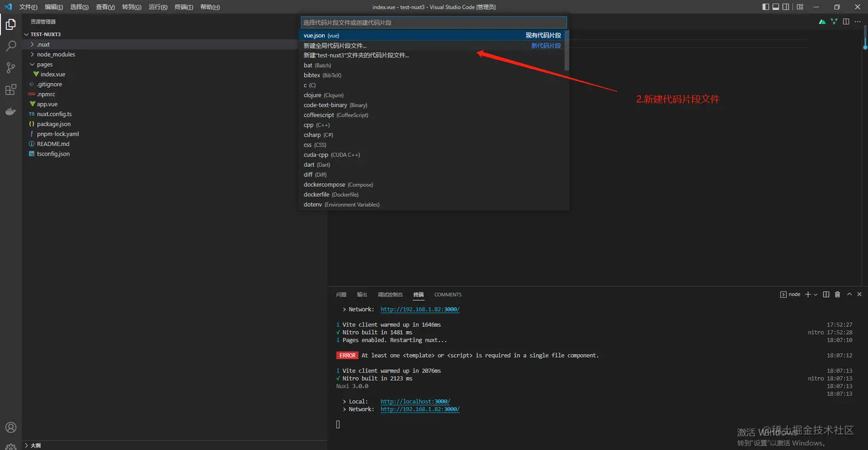Open the 终端(T) menu

tap(184, 7)
